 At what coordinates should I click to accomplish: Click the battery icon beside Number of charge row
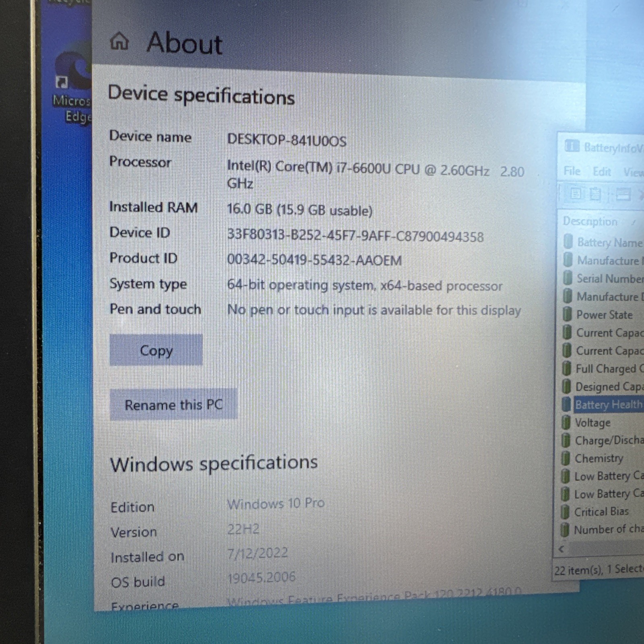click(x=565, y=529)
